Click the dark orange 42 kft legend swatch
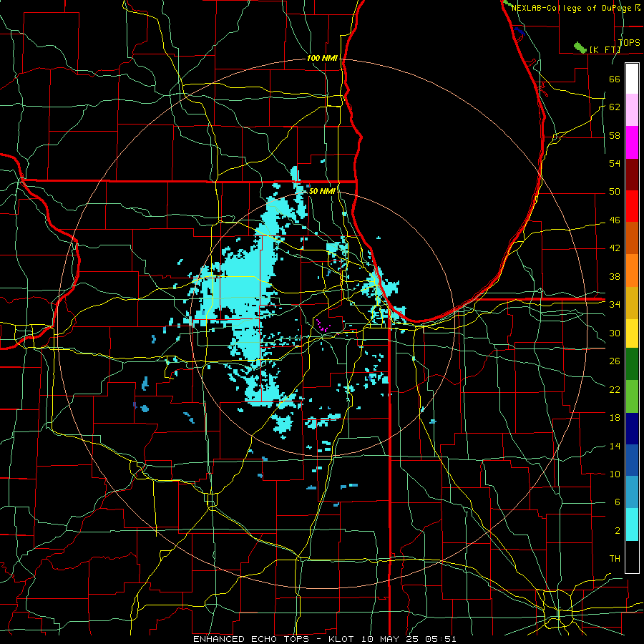Screen dimensions: 644x644 (632, 238)
